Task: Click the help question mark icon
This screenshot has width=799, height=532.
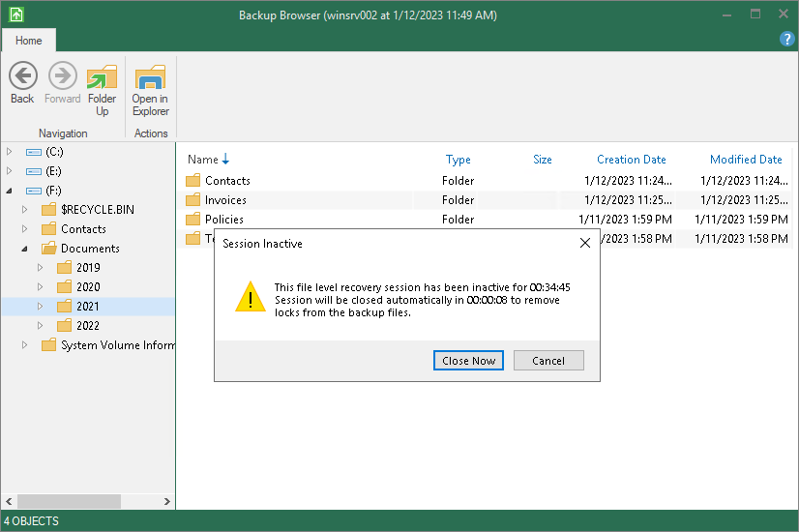Action: pos(786,40)
